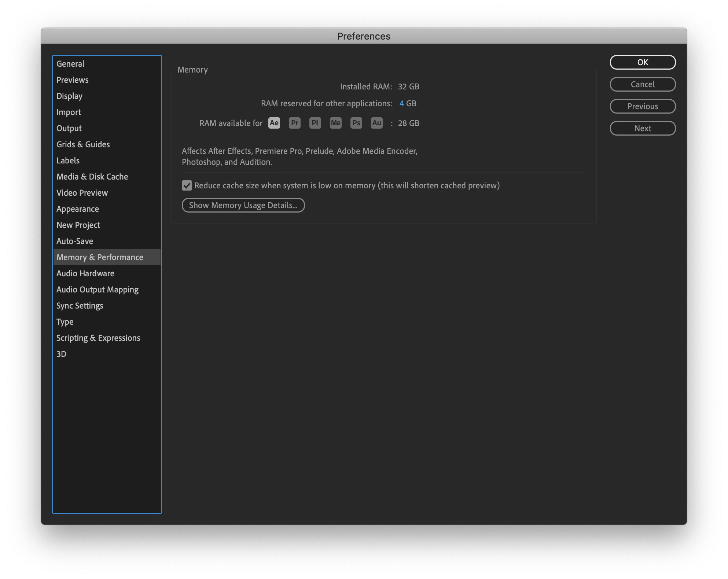The image size is (728, 579).
Task: Open Media & Disk Cache preferences
Action: point(92,177)
